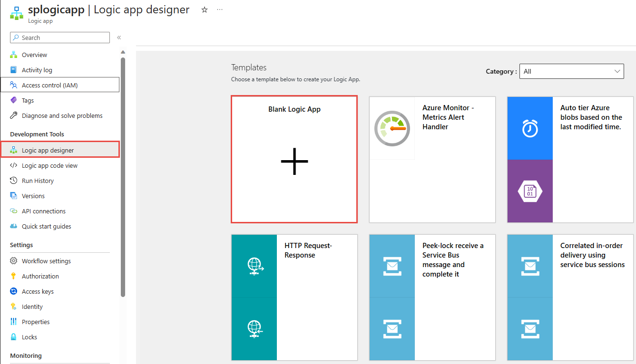Click the favorite star icon beside title
Screen dimensions: 636x364
pos(205,10)
